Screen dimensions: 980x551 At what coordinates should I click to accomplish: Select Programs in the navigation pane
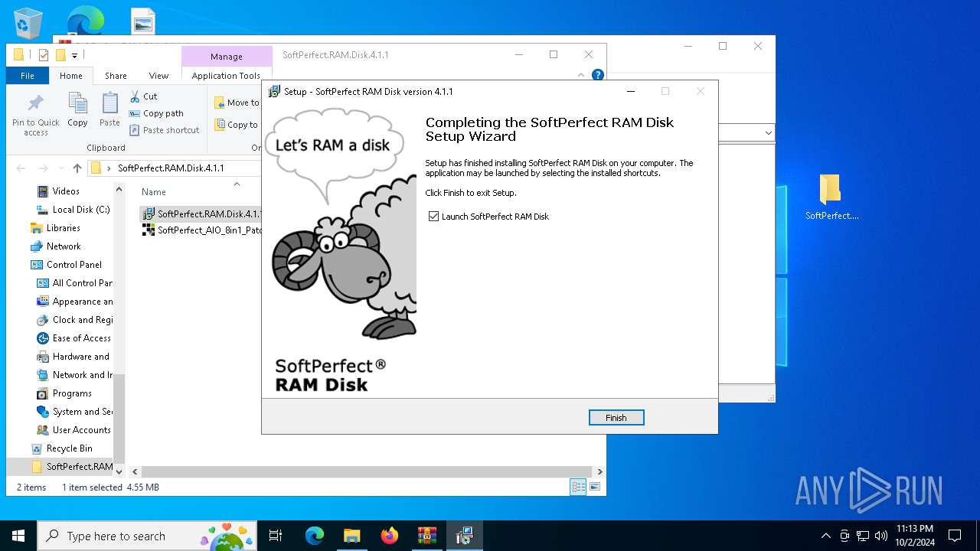click(72, 393)
